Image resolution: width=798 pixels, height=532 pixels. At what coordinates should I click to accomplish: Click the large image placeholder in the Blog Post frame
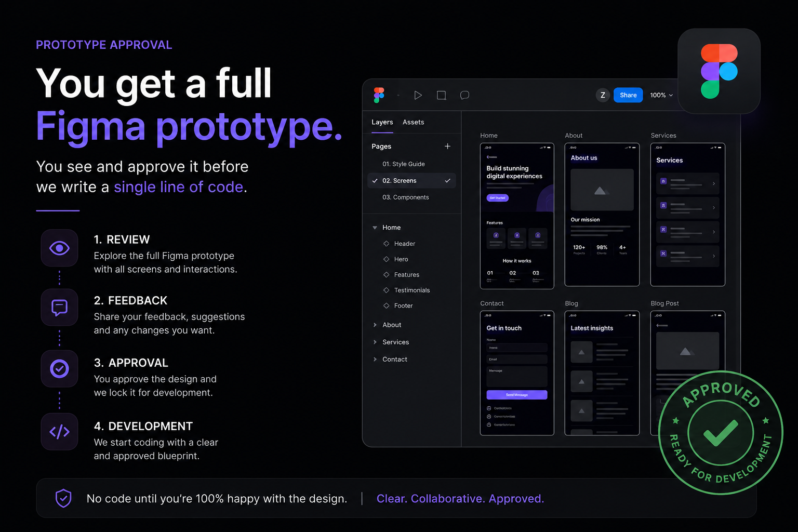pyautogui.click(x=688, y=351)
